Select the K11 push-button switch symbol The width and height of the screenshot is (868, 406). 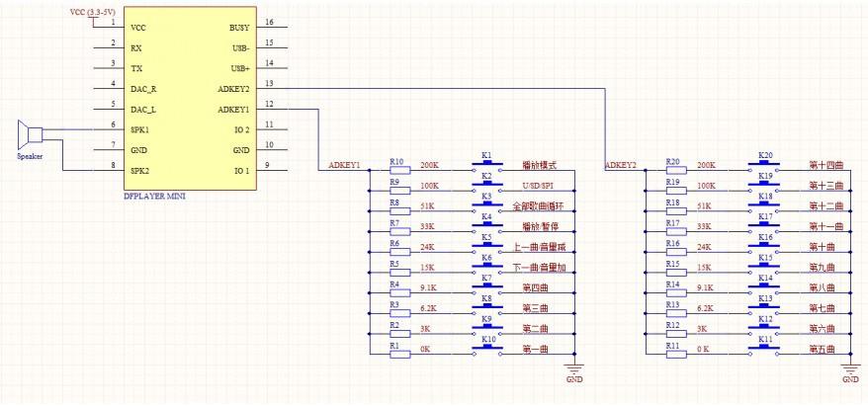click(764, 351)
